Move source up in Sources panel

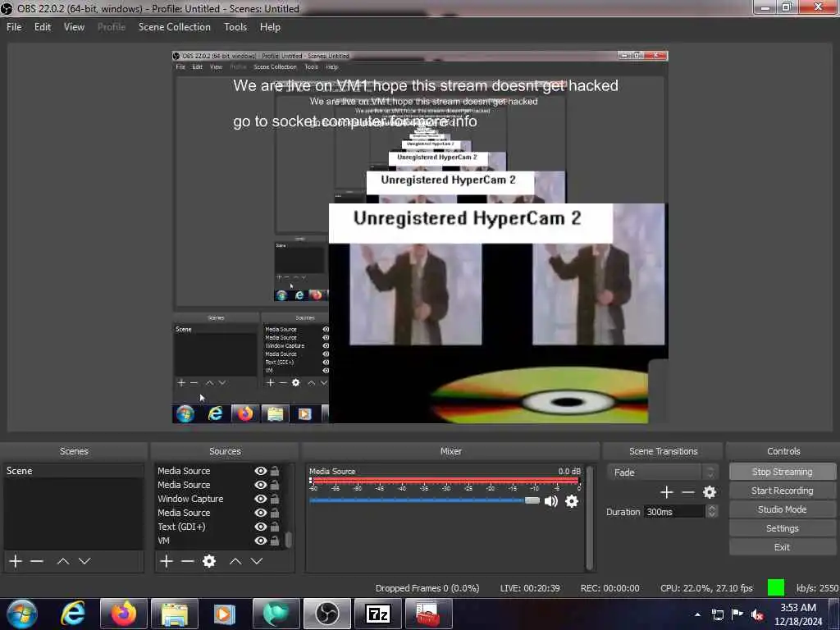[235, 561]
